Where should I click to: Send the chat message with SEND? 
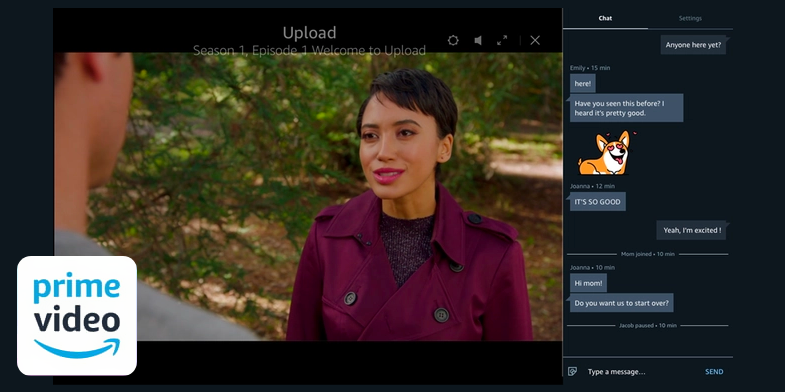pos(714,371)
